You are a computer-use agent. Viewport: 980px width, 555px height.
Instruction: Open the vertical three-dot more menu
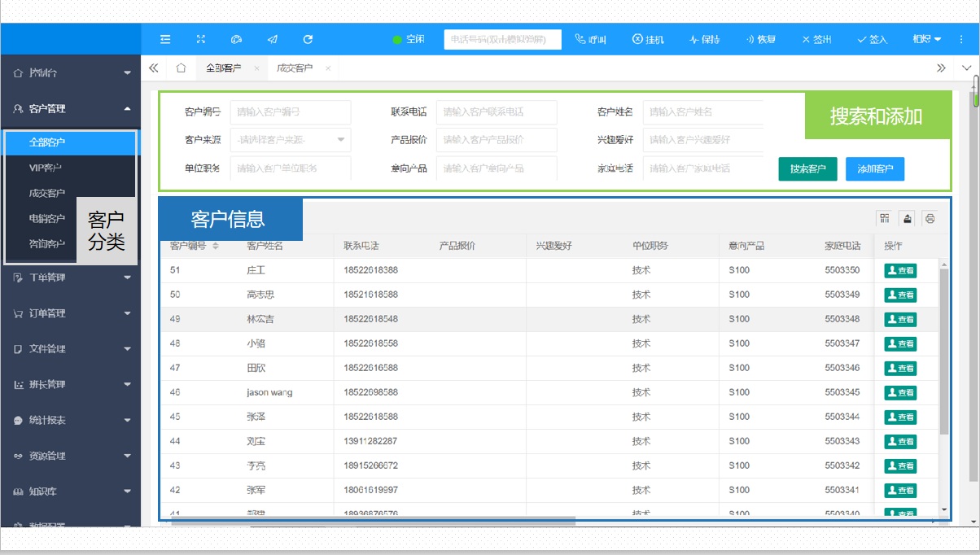[960, 39]
